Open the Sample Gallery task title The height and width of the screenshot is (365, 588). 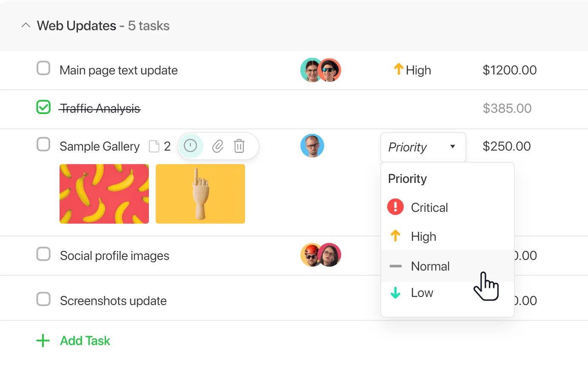[x=100, y=147]
